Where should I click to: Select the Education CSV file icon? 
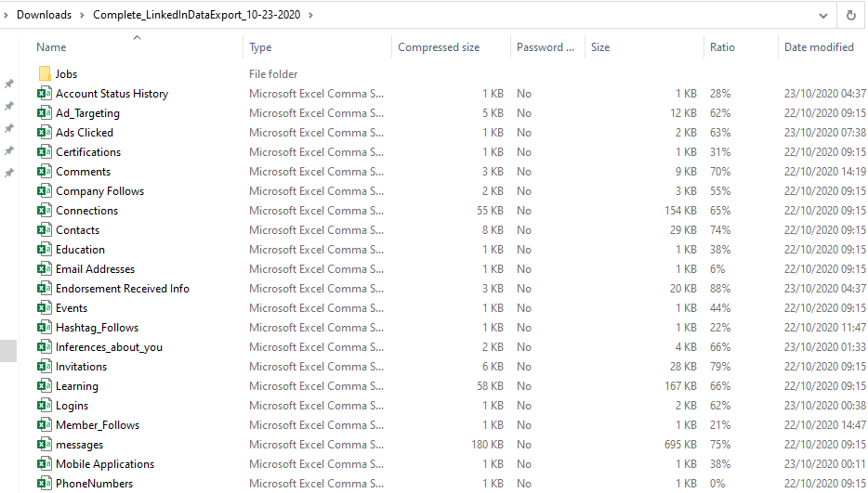(x=45, y=249)
